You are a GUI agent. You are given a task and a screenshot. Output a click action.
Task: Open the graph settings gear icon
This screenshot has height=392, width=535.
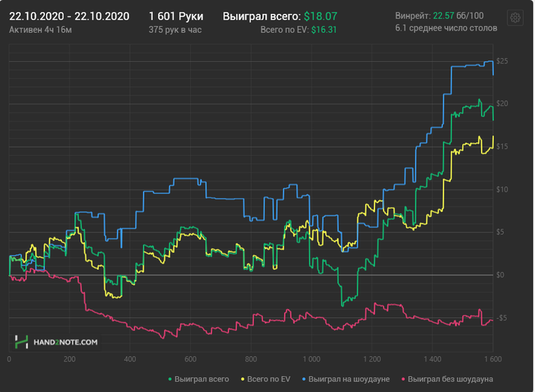coord(515,18)
